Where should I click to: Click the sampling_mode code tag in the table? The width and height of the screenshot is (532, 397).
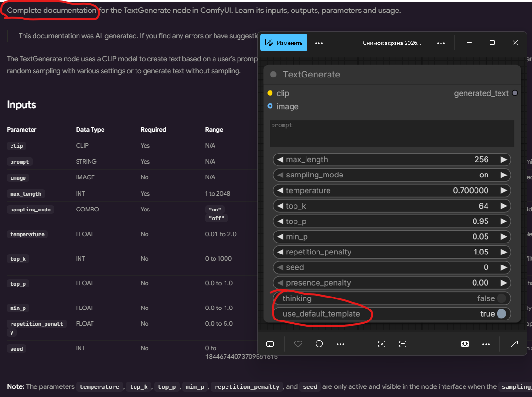(x=30, y=210)
